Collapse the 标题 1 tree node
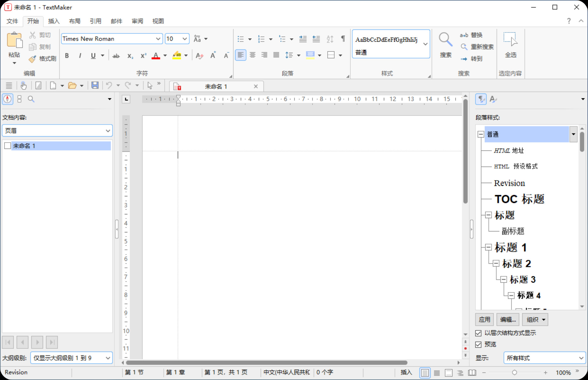The height and width of the screenshot is (380, 588). pyautogui.click(x=488, y=247)
